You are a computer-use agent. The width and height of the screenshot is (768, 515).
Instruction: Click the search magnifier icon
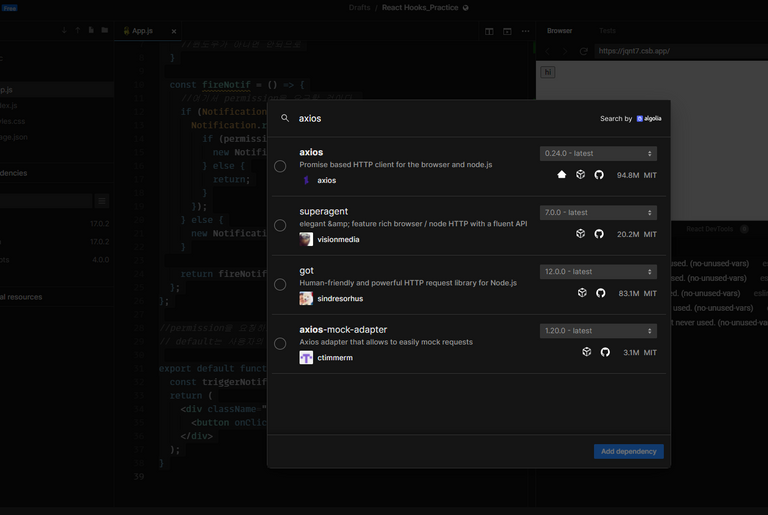point(285,118)
